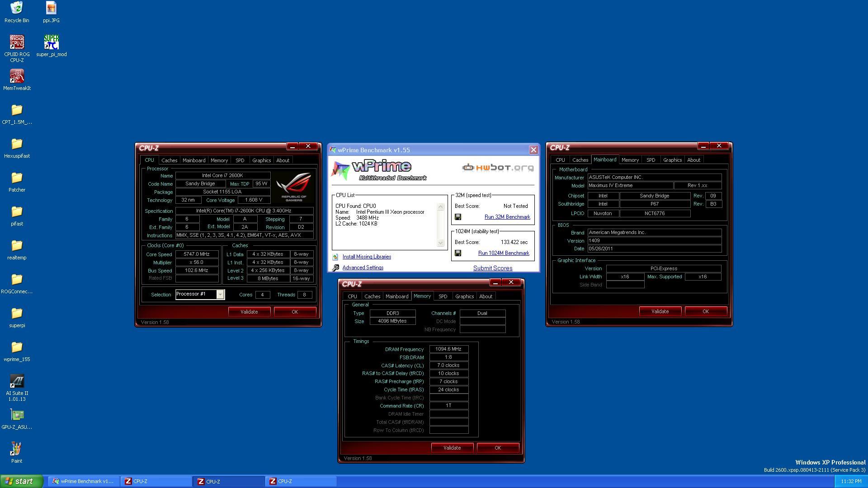Open Memory tab in left CPU-Z window
Image resolution: width=868 pixels, height=488 pixels.
pyautogui.click(x=219, y=160)
